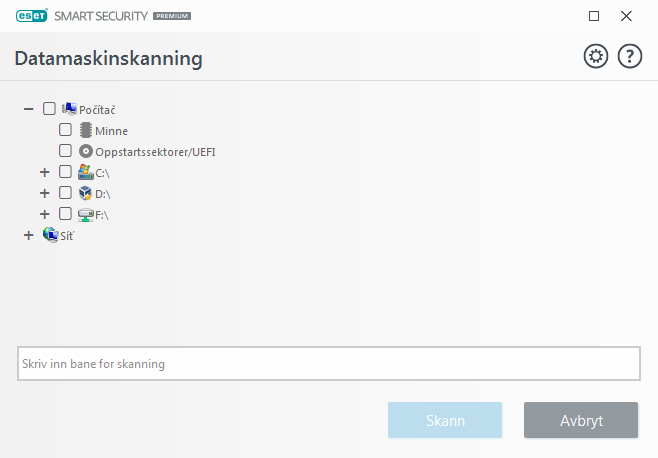
Task: Select the C:\ drive checkbox
Action: click(x=65, y=172)
